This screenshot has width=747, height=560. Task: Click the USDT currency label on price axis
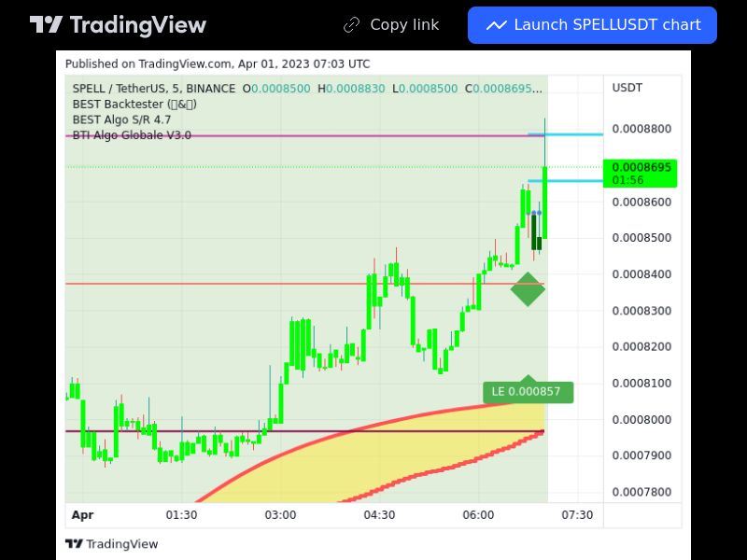[627, 88]
